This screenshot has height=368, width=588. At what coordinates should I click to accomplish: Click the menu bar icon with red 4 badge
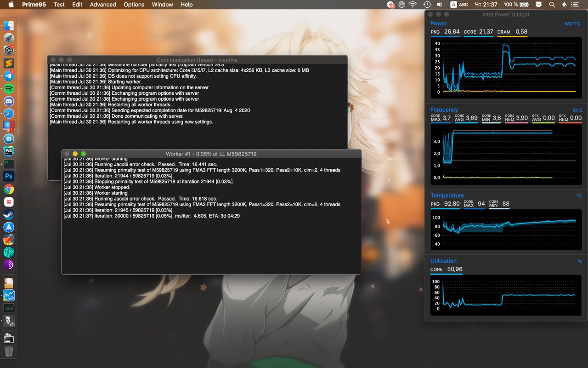click(390, 5)
